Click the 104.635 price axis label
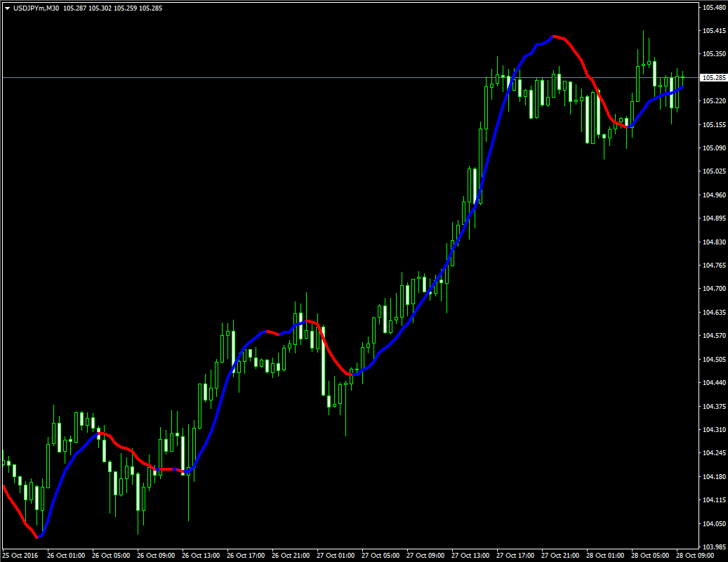Screen dimensions: 728x562 714,312
